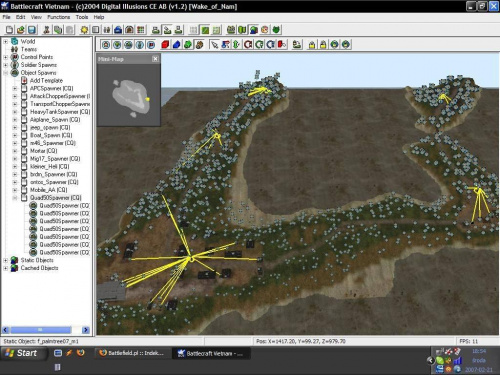Select the green blob object tool
Image resolution: width=500 pixels, height=375 pixels.
pyautogui.click(x=188, y=44)
